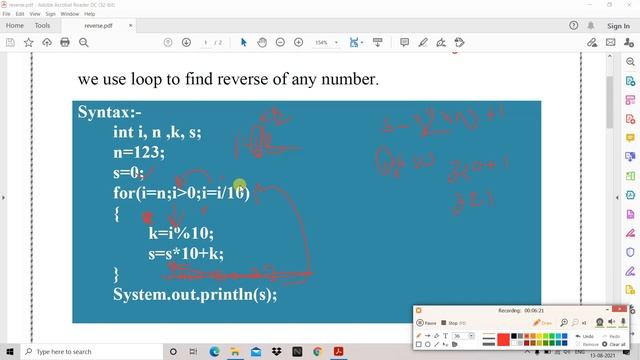Screen dimensions: 640x360
Task: Close the reverse.pdf tab
Action: pyautogui.click(x=130, y=25)
